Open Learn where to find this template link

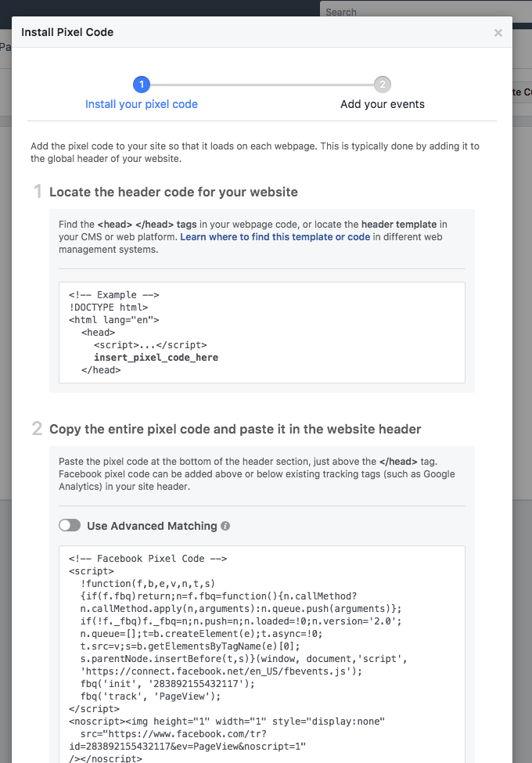click(275, 237)
